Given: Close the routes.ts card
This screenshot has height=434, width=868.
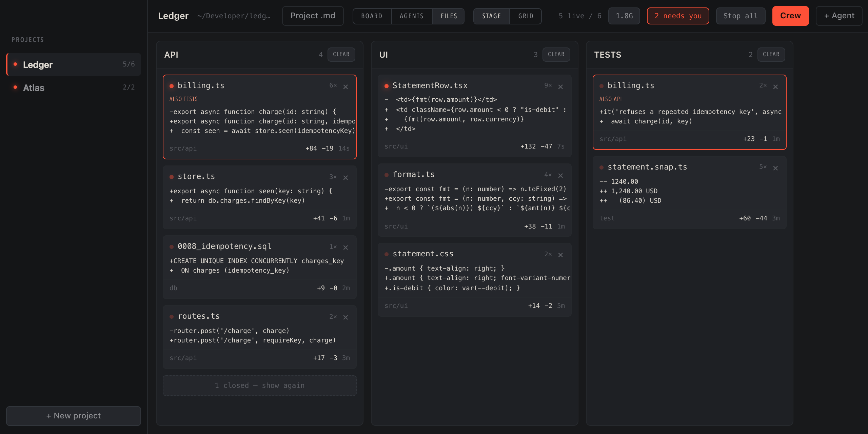Looking at the screenshot, I should (x=346, y=317).
